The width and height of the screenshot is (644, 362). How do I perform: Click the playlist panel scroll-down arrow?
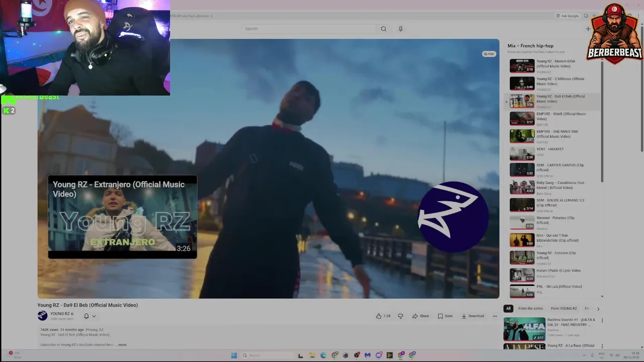pyautogui.click(x=602, y=297)
